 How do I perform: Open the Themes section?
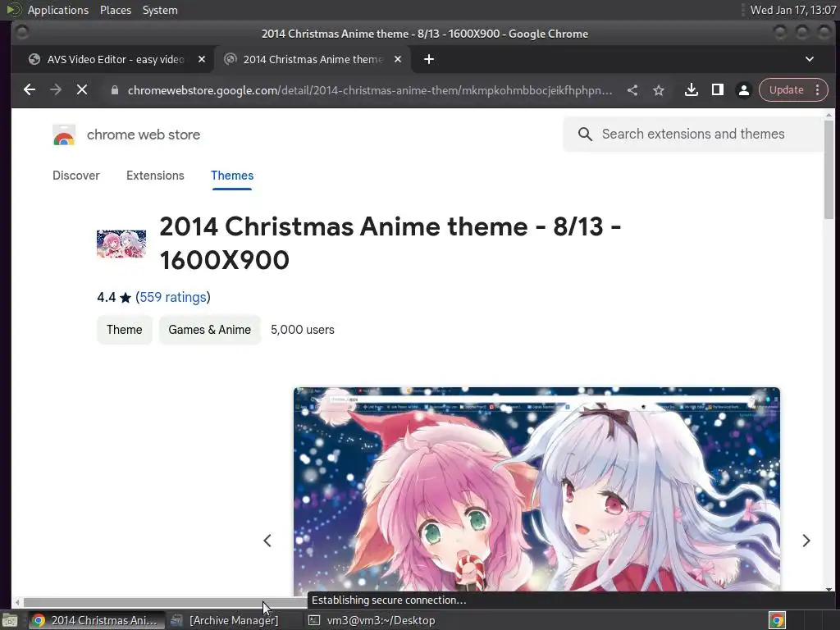pyautogui.click(x=232, y=176)
